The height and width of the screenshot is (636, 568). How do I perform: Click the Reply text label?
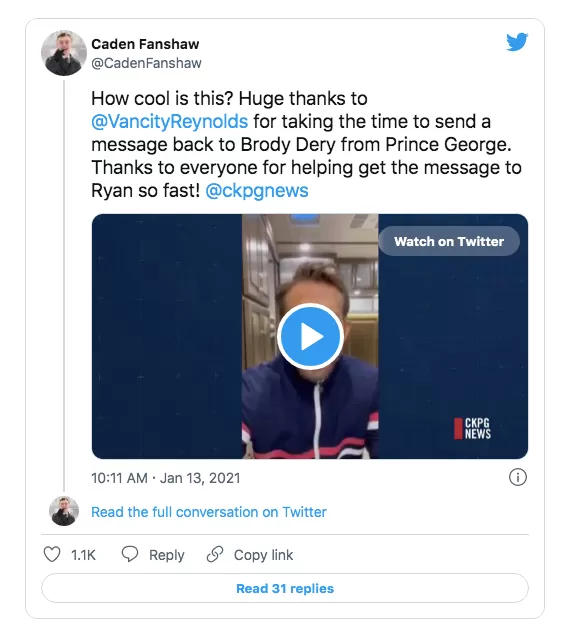click(167, 555)
